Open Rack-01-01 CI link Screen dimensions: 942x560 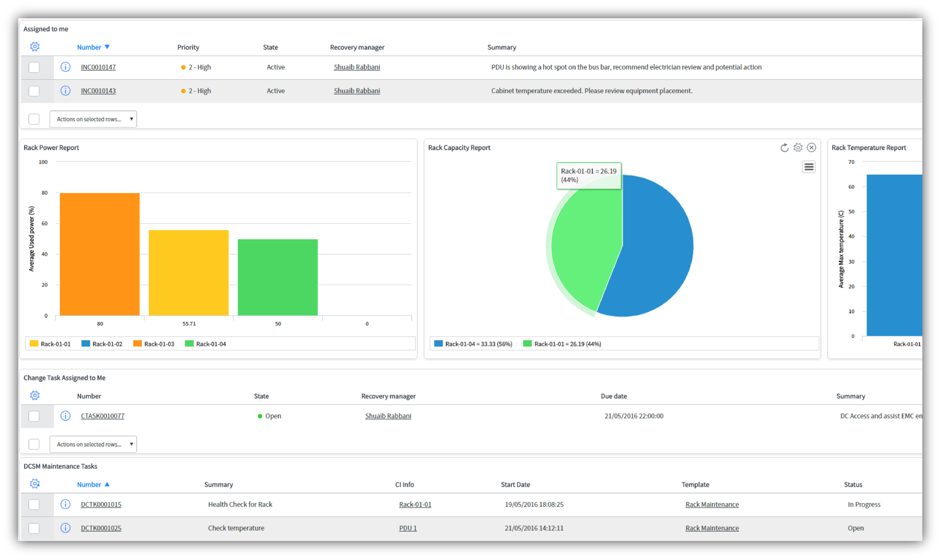pos(415,504)
